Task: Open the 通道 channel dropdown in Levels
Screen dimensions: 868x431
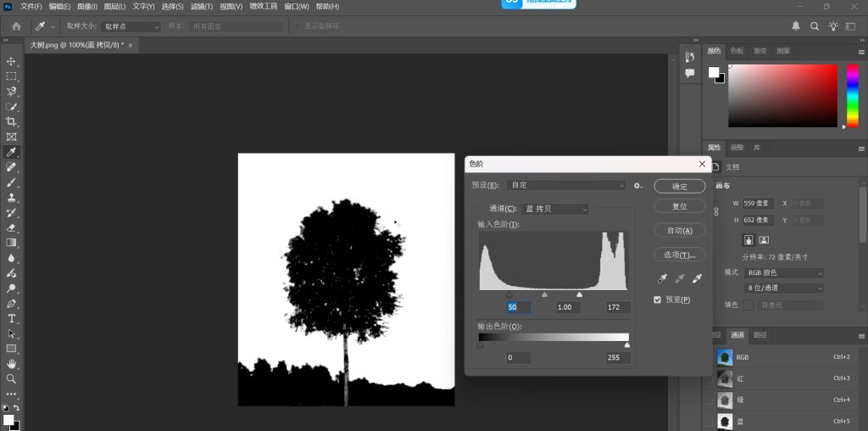Action: [x=555, y=209]
